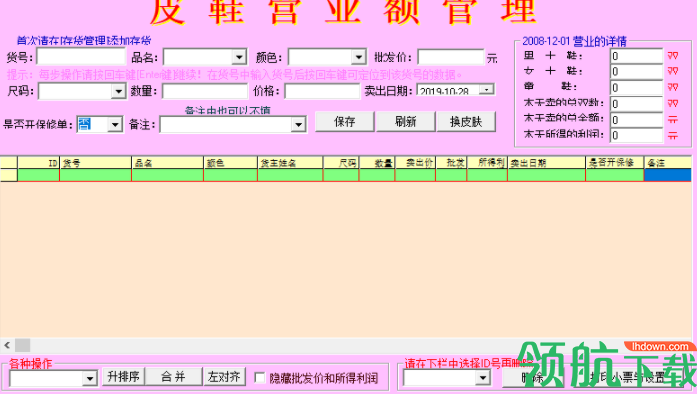Click the 品名 column header

click(168, 163)
